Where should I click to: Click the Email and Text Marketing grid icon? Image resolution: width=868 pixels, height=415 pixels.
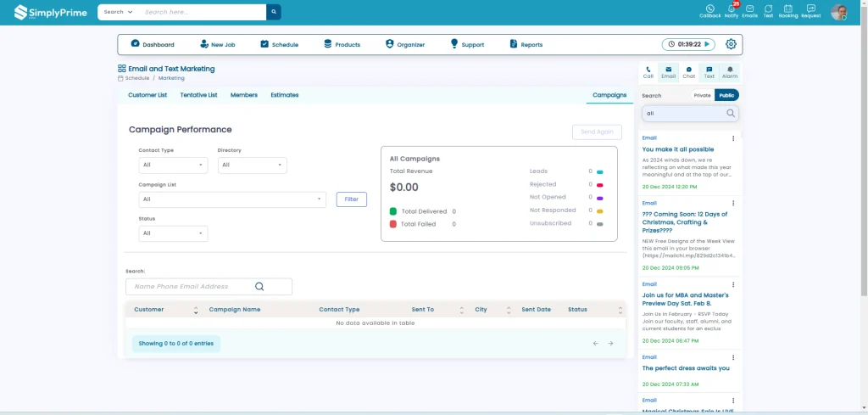coord(122,69)
